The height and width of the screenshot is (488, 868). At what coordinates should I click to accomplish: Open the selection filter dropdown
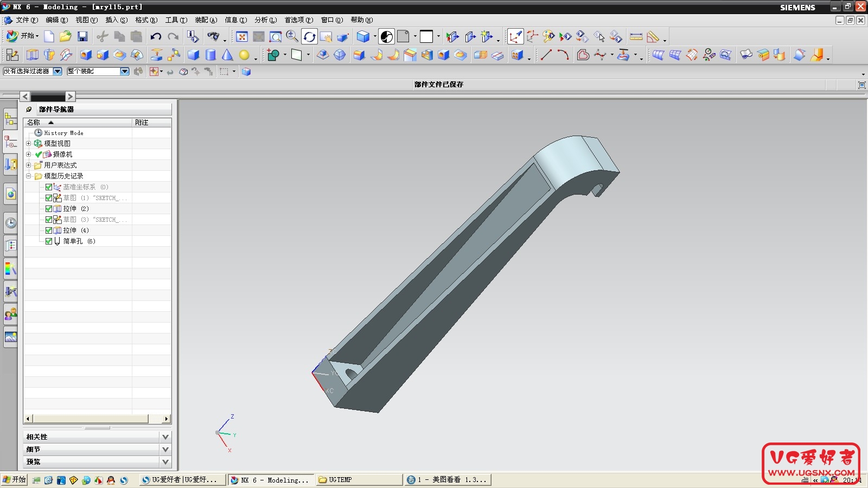point(58,72)
